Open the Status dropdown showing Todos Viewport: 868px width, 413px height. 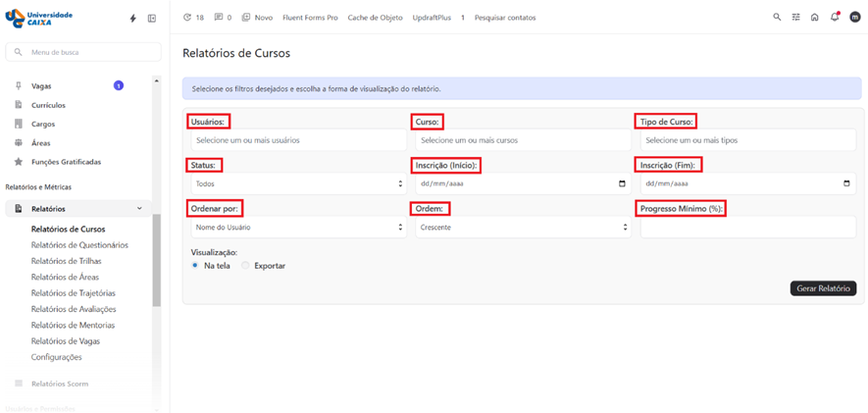point(297,183)
